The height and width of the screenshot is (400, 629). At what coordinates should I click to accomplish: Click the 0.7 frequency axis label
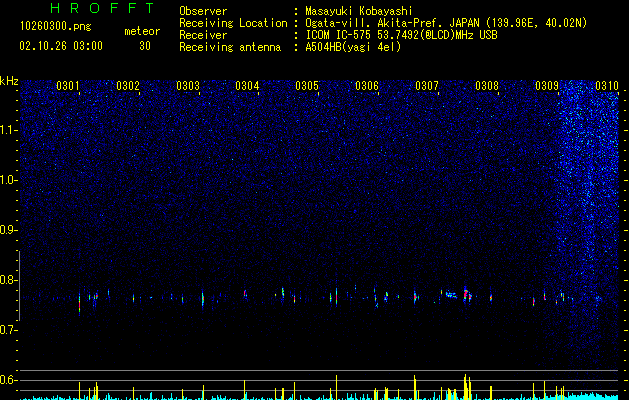click(x=9, y=330)
